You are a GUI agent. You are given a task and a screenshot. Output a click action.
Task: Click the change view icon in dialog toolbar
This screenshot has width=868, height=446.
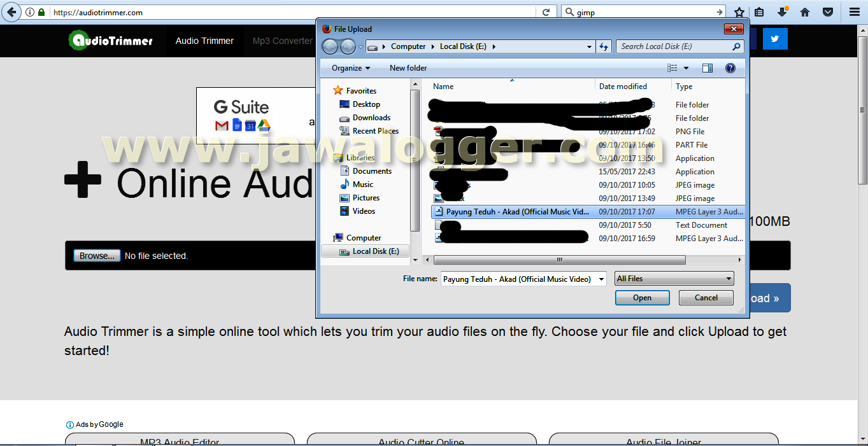point(672,68)
